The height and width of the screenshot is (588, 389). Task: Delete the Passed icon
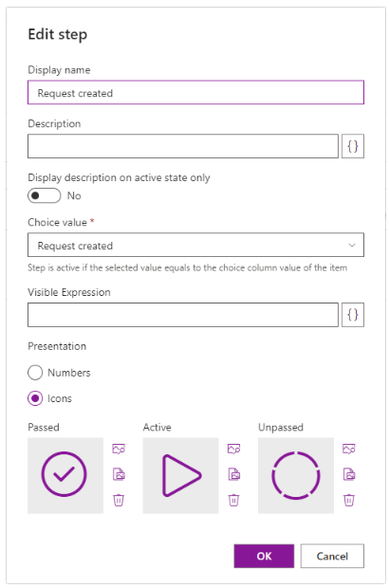[119, 500]
